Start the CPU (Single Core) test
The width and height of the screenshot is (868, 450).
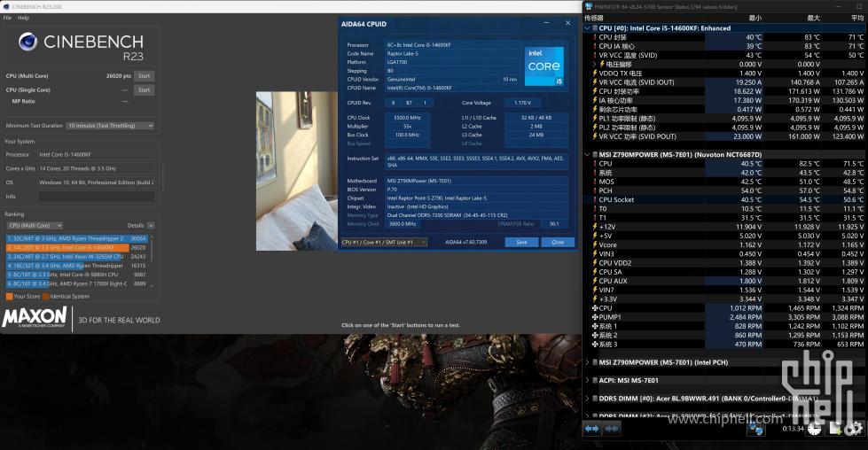click(x=144, y=89)
